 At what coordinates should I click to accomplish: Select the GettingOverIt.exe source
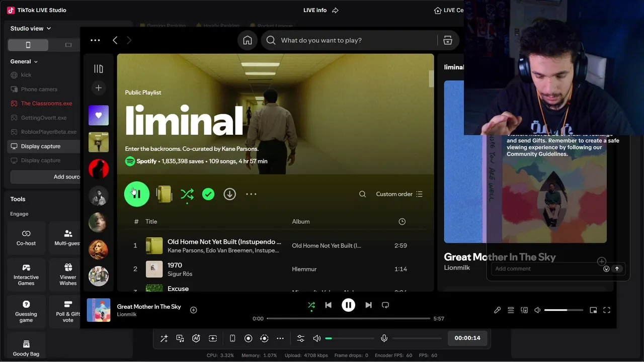(x=44, y=118)
